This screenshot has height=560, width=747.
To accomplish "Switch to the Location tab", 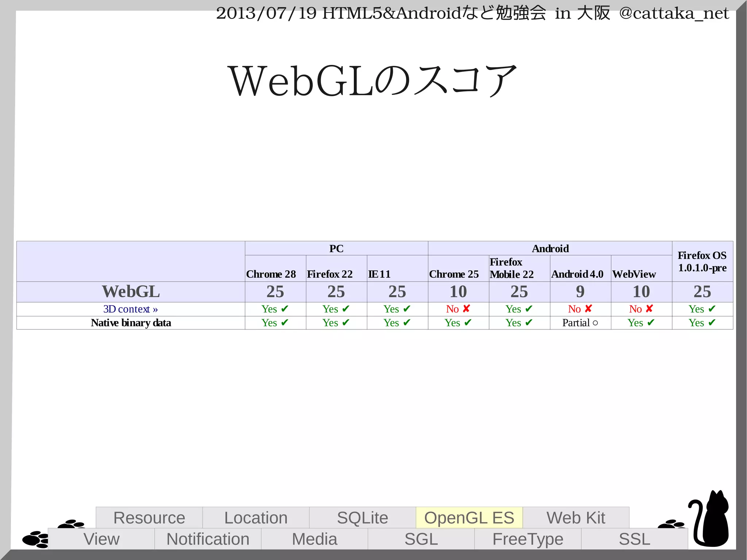I will coord(256,518).
